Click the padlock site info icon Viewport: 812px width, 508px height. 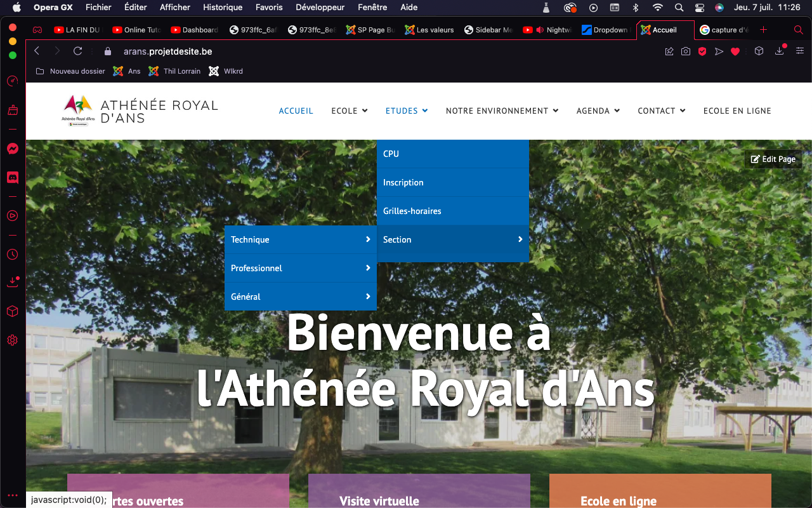[x=107, y=51]
